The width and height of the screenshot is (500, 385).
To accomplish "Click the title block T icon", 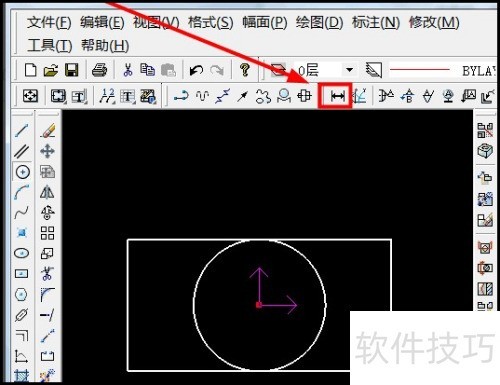I will (x=79, y=97).
